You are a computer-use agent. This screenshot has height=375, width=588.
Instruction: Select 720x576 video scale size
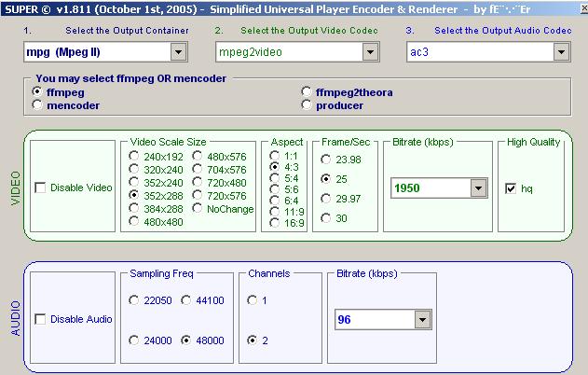coord(197,195)
